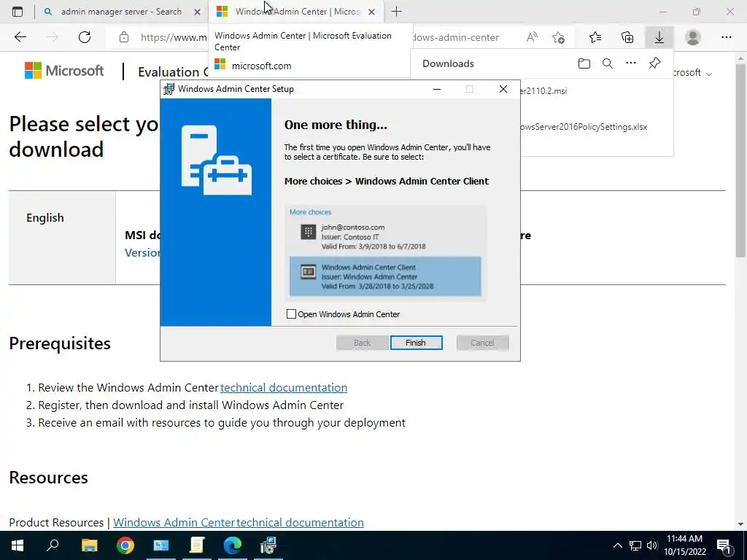Minimize the Windows Admin Center Setup dialog
The width and height of the screenshot is (747, 560).
coord(436,89)
